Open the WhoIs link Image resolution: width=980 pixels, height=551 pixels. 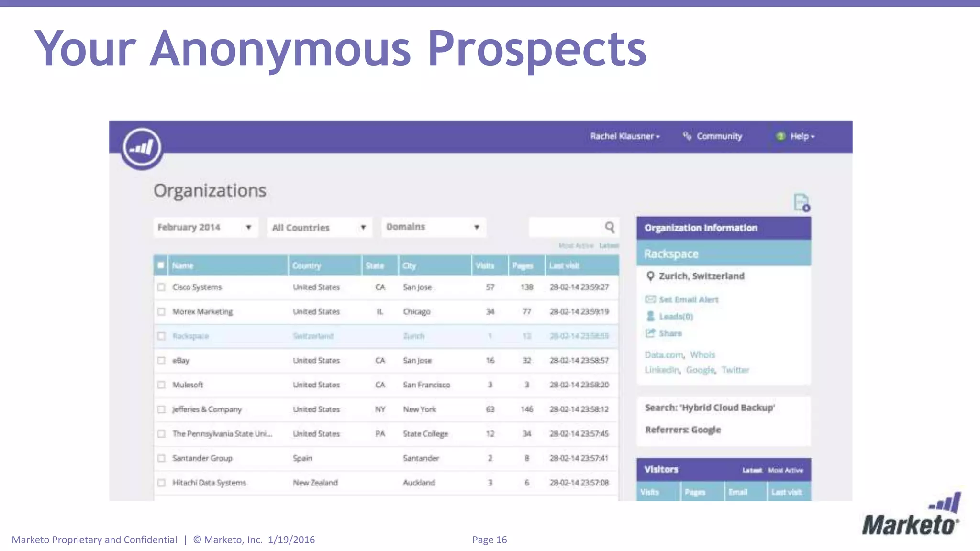pyautogui.click(x=702, y=354)
